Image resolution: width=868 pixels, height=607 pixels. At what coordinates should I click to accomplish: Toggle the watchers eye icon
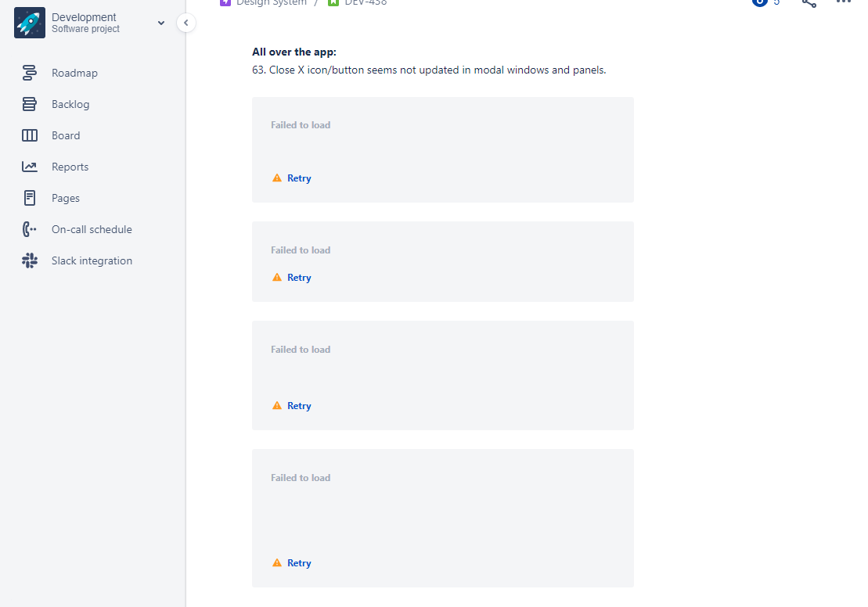[x=760, y=2]
